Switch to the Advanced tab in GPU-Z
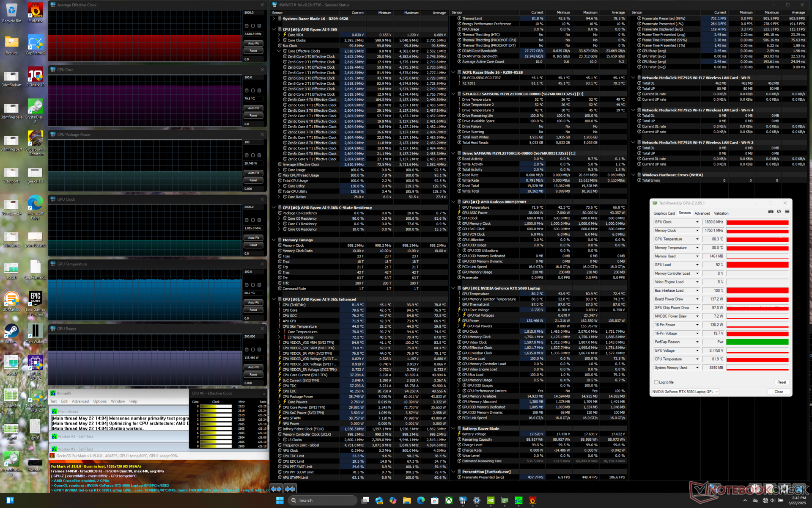This screenshot has width=812, height=508. [x=702, y=213]
